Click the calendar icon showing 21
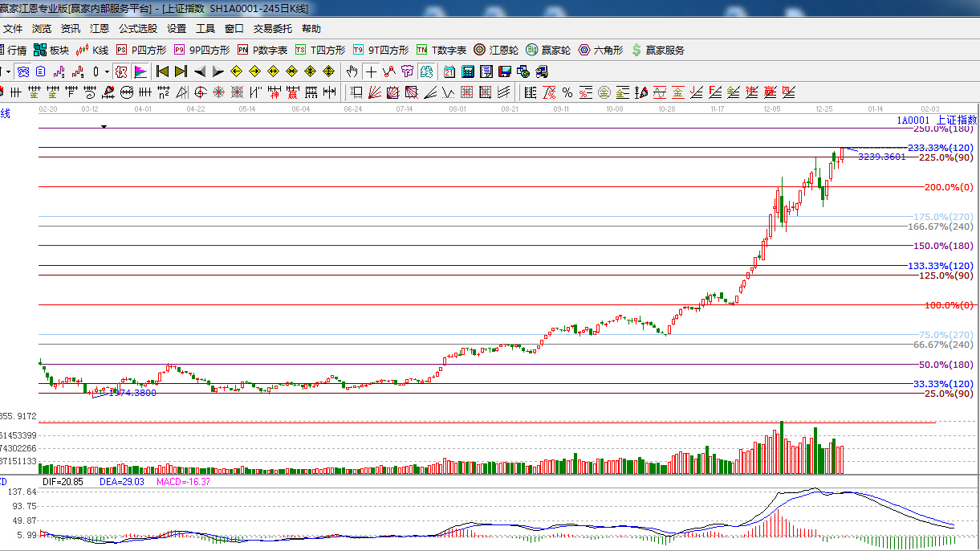 449,71
